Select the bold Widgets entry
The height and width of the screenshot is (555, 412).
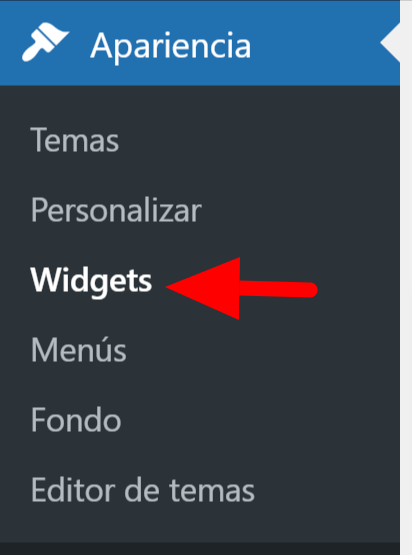(91, 281)
